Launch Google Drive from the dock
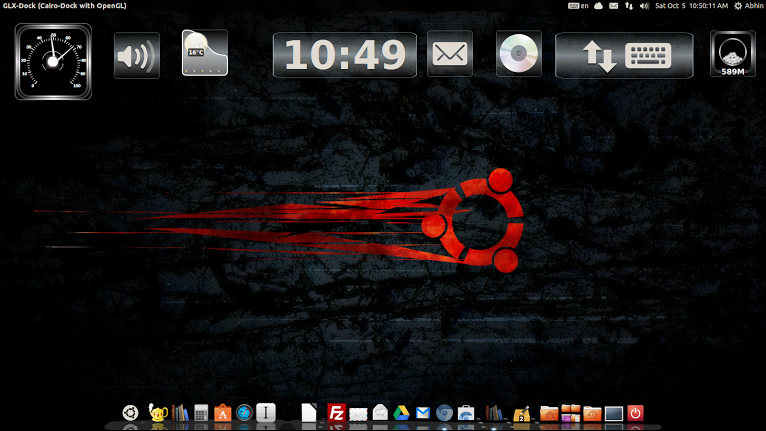The height and width of the screenshot is (431, 766). point(401,413)
